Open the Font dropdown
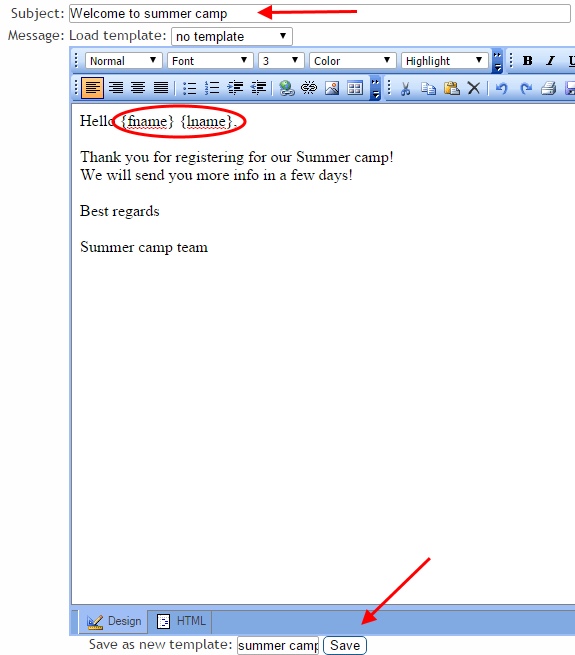Viewport: 575px width, 655px height. coord(210,61)
